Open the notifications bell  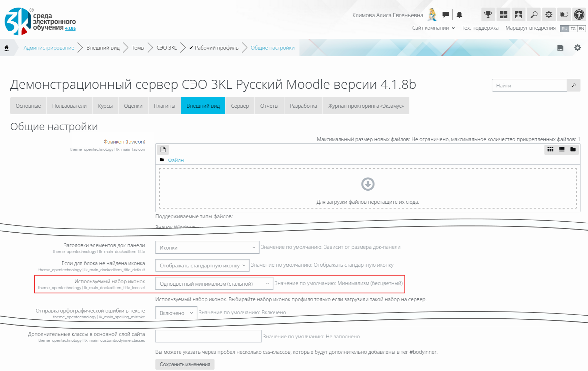click(459, 15)
